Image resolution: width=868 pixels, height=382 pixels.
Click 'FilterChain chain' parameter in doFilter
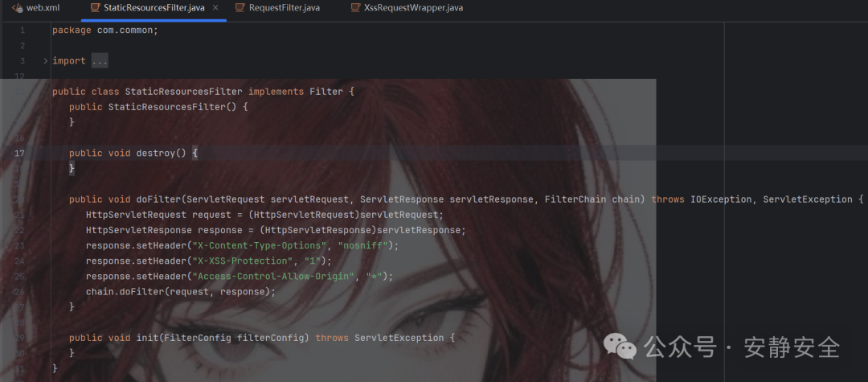[592, 199]
